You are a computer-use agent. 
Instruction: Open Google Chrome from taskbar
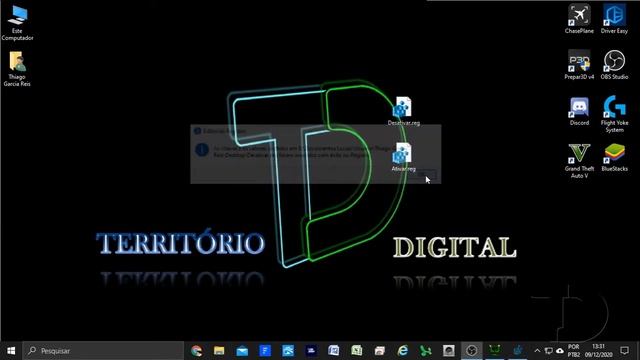[196, 351]
